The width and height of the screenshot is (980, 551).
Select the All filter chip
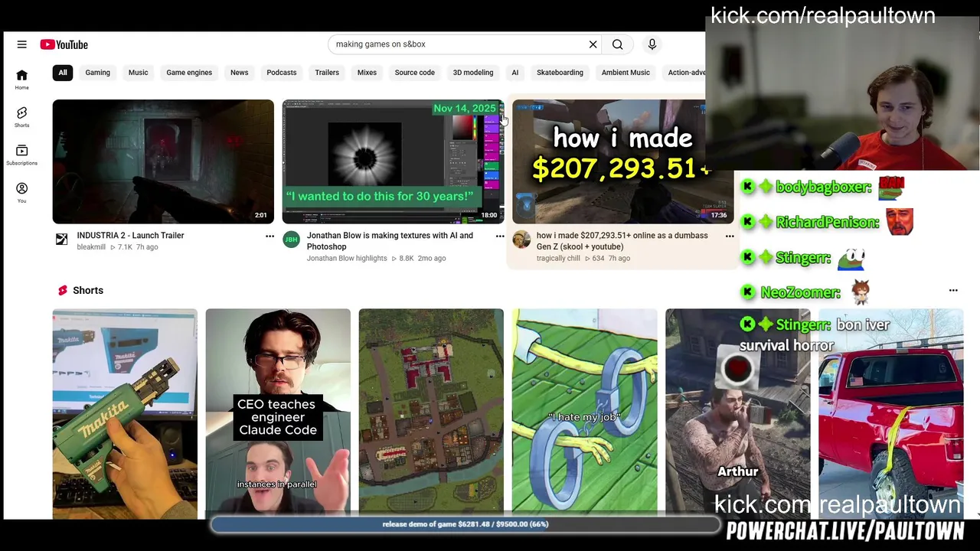coord(63,73)
